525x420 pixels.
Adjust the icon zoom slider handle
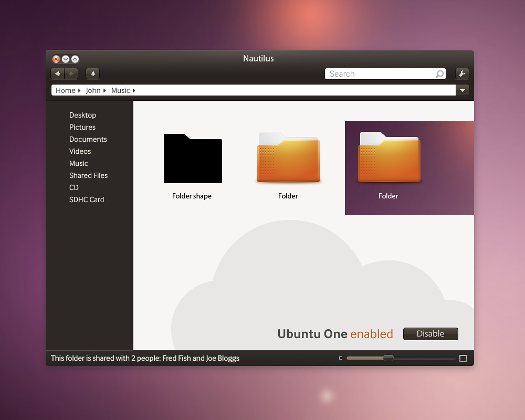[388, 358]
